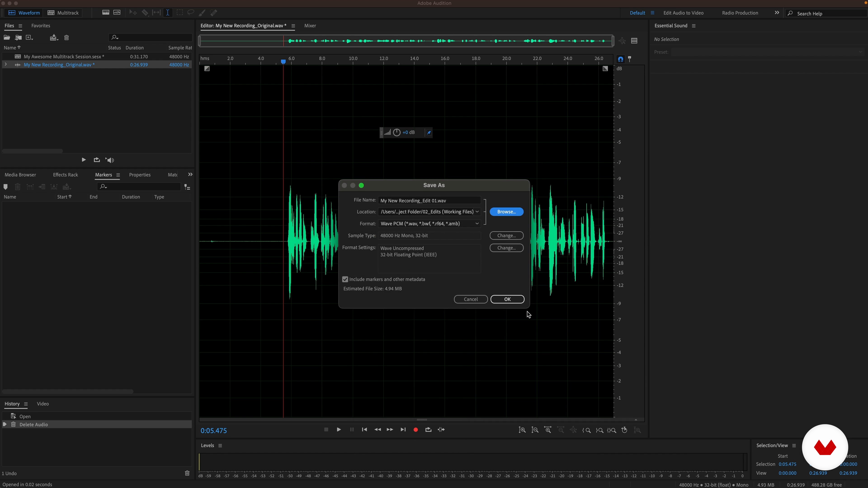
Task: Open workspace overflow chevron
Action: point(777,12)
